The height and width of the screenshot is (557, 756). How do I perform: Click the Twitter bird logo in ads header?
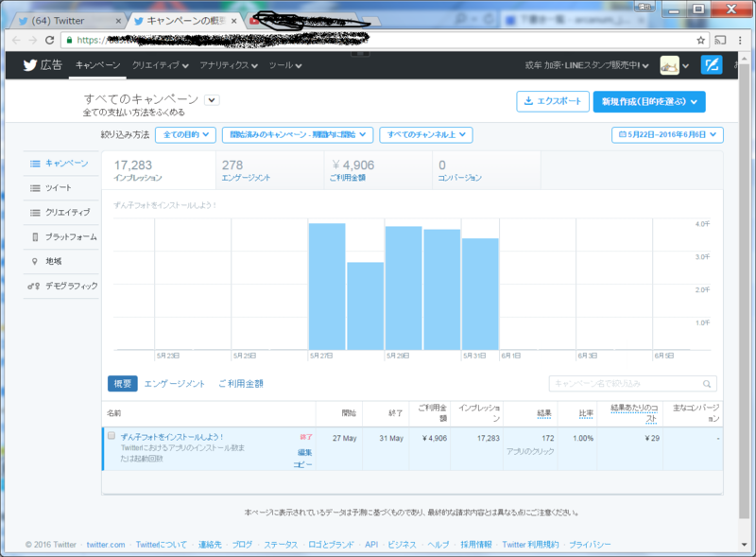click(x=30, y=65)
